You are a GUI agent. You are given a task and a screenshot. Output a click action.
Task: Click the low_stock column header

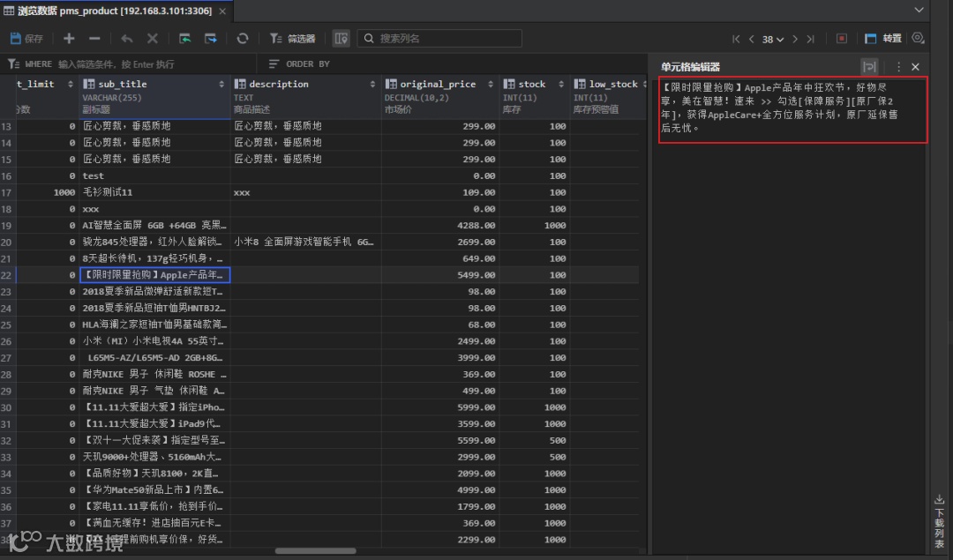coord(608,97)
